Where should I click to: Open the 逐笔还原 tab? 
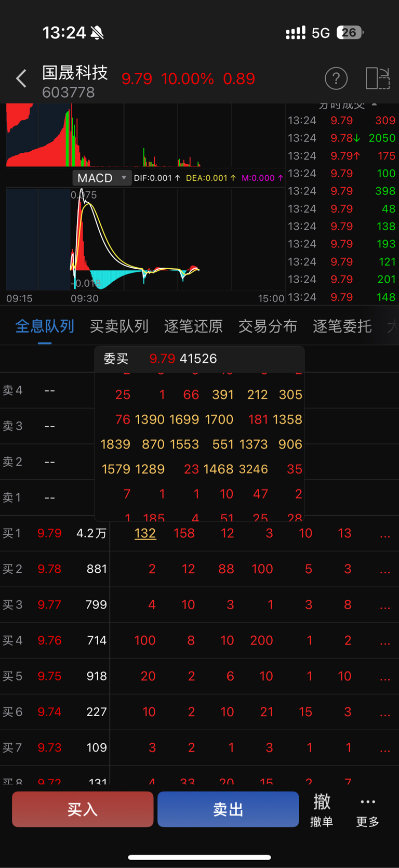pos(193,326)
